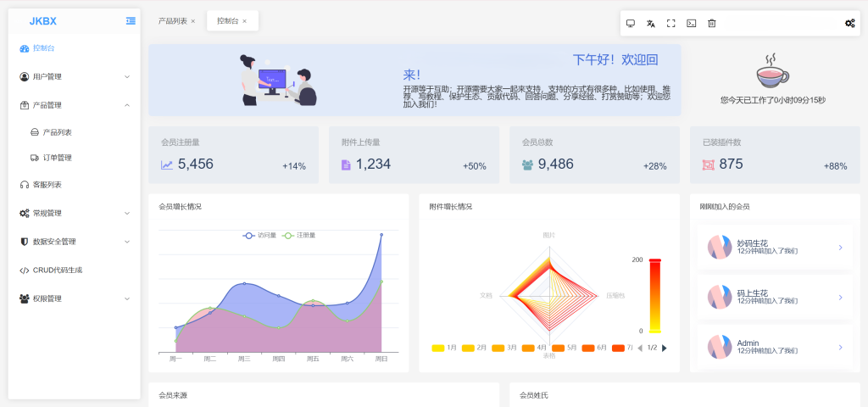Switch to the 产品列表 tab
The width and height of the screenshot is (868, 407).
click(173, 21)
